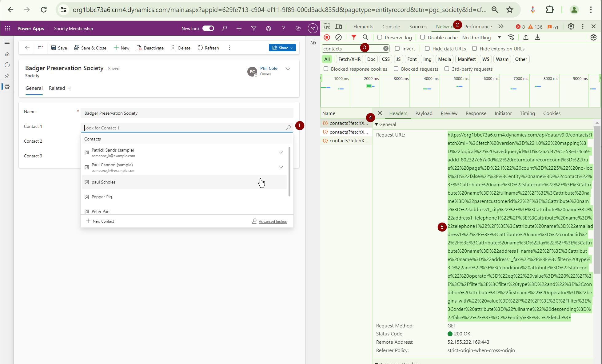Open DevTools network search magnifier
This screenshot has height=364, width=602.
(x=365, y=38)
